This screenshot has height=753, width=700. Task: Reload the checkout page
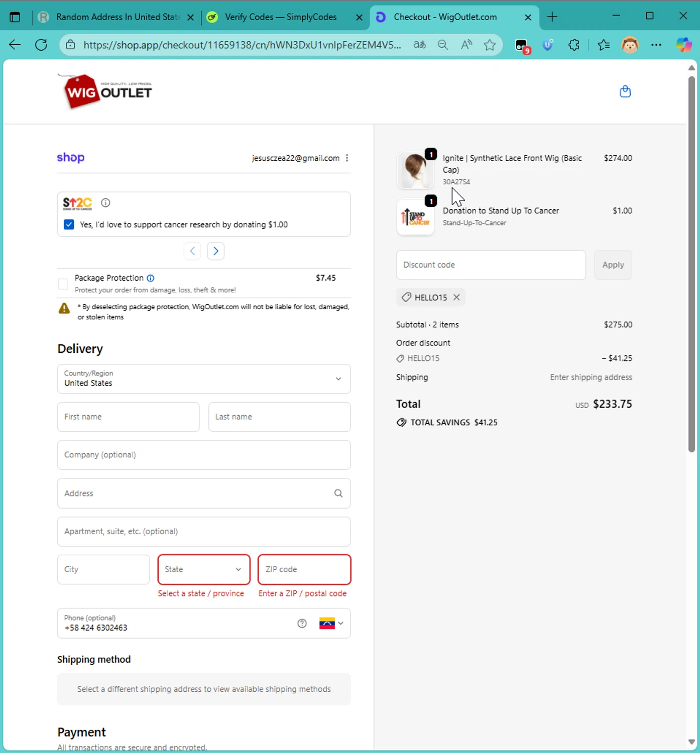coord(41,45)
